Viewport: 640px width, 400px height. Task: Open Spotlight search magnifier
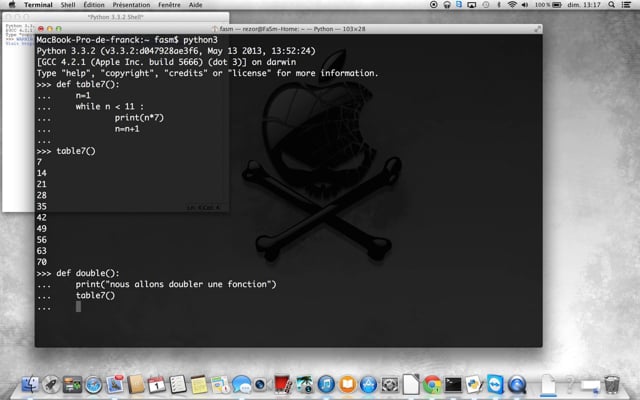click(x=611, y=5)
